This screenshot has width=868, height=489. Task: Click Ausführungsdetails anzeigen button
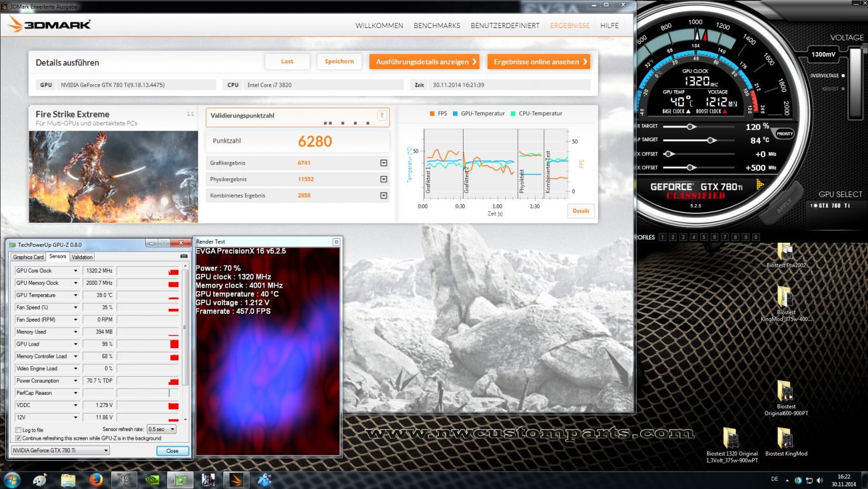point(425,61)
